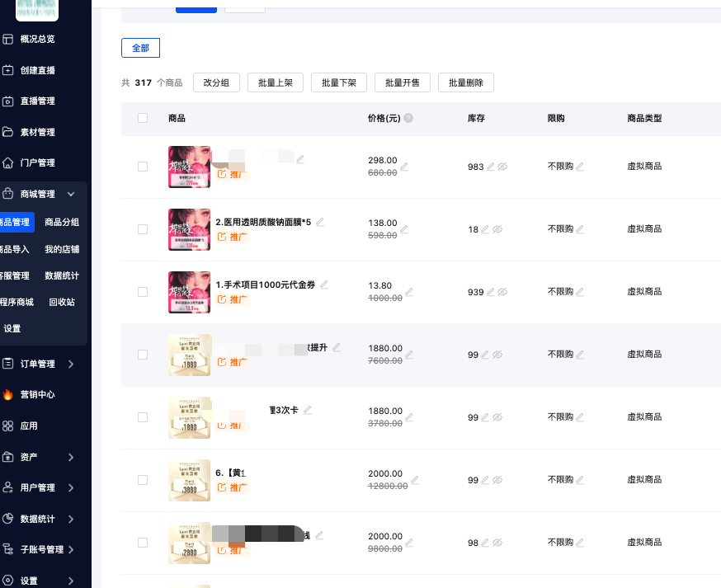721x588 pixels.
Task: Open 我的店铺 submenu item
Action: click(62, 249)
